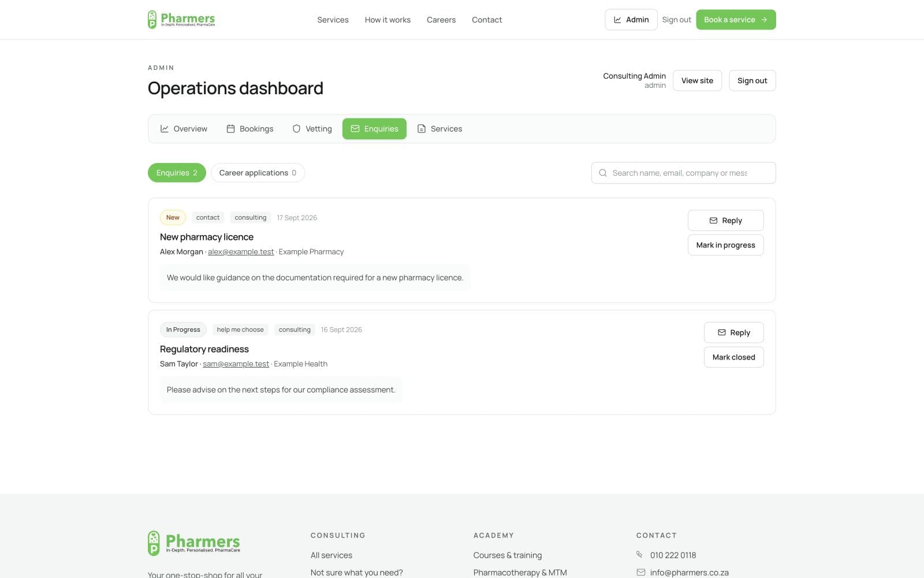The width and height of the screenshot is (924, 578).
Task: Open the Courses & training footer link
Action: coord(508,555)
